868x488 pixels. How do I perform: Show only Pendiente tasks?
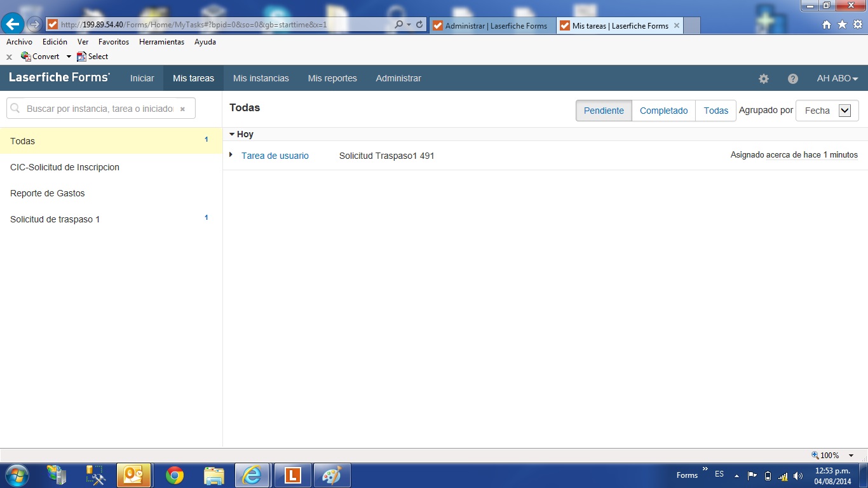pyautogui.click(x=604, y=111)
